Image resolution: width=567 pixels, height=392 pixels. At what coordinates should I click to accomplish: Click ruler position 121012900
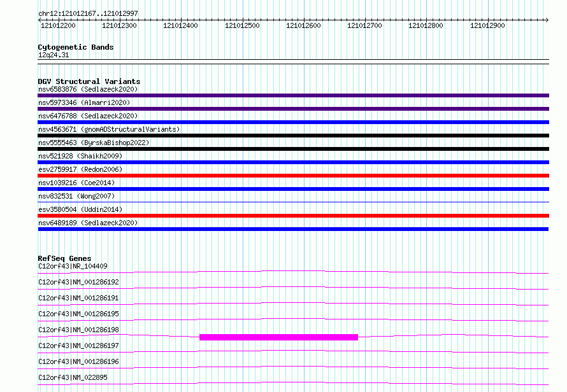click(x=487, y=25)
